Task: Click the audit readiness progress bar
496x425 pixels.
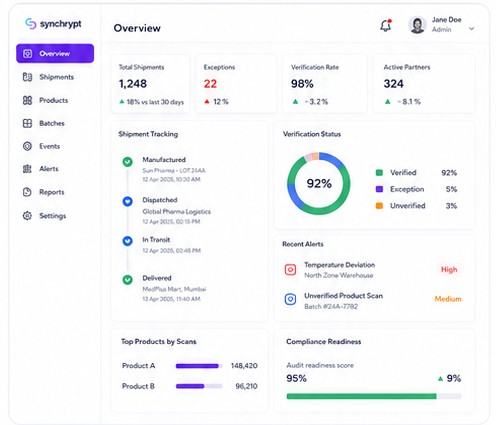Action: [374, 396]
